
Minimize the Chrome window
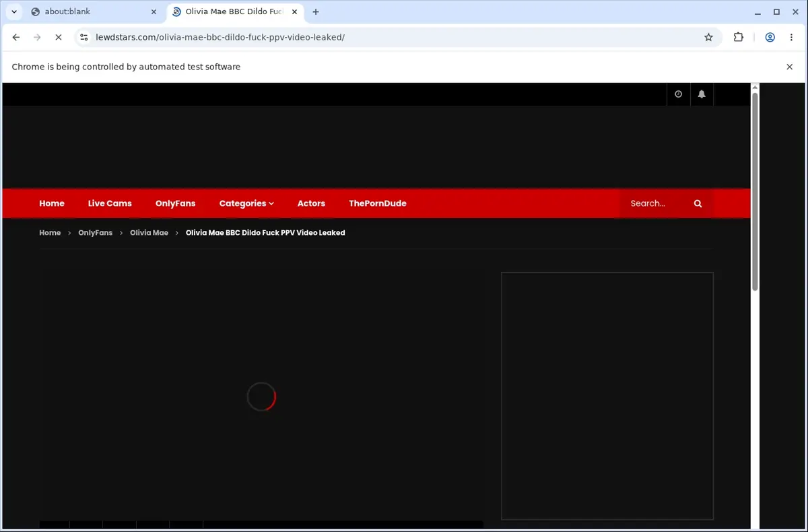758,11
